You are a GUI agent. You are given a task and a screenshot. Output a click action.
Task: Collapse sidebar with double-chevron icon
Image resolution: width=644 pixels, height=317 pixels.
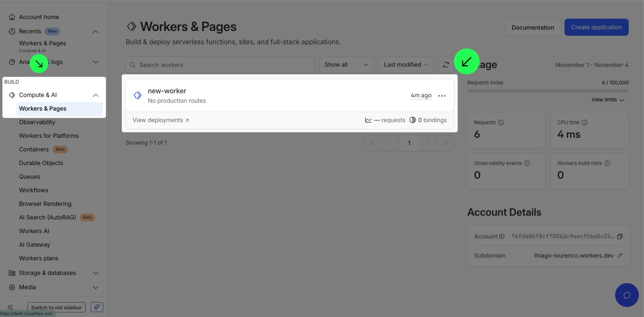click(x=10, y=307)
